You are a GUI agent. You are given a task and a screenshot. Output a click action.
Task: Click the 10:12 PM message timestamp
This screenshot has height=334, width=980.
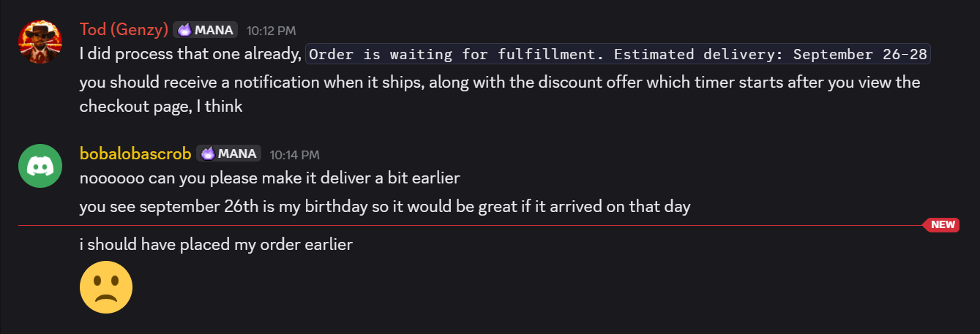tap(272, 31)
